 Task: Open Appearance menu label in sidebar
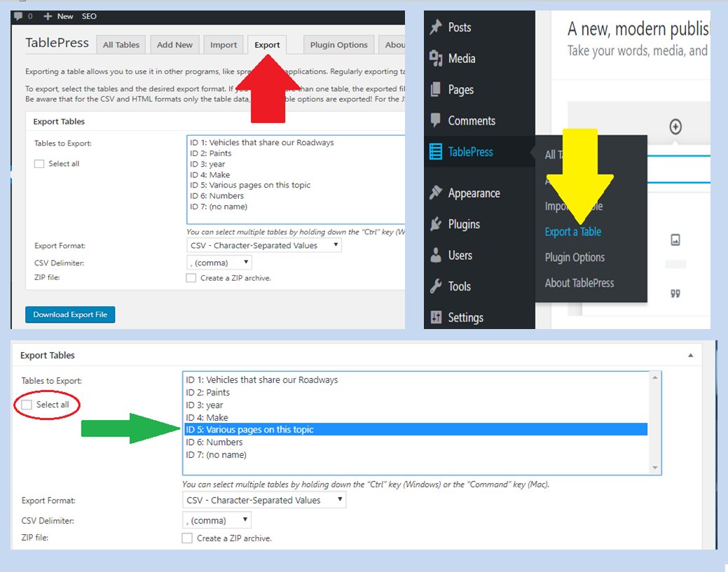474,193
